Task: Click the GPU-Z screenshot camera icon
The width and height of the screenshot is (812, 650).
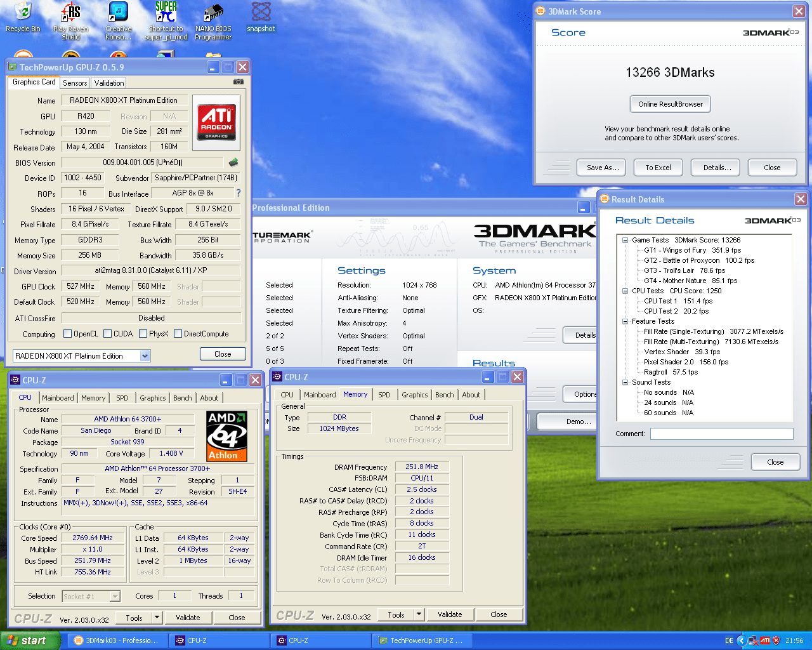Action: [239, 82]
